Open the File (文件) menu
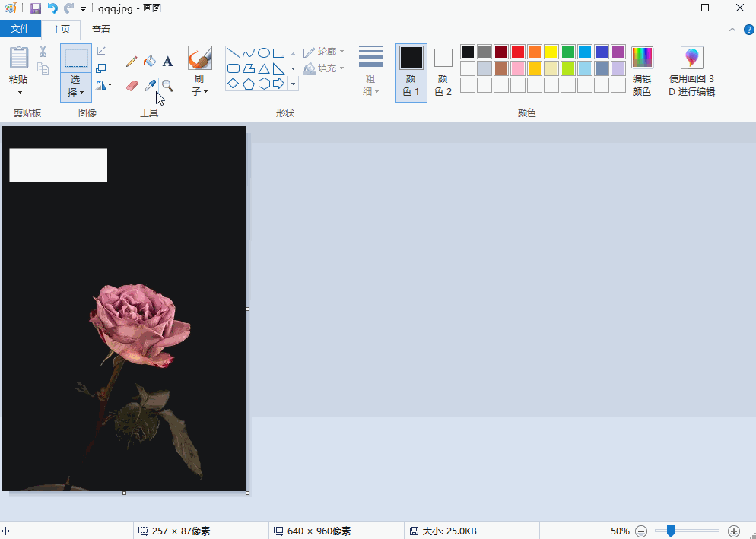 click(x=20, y=30)
